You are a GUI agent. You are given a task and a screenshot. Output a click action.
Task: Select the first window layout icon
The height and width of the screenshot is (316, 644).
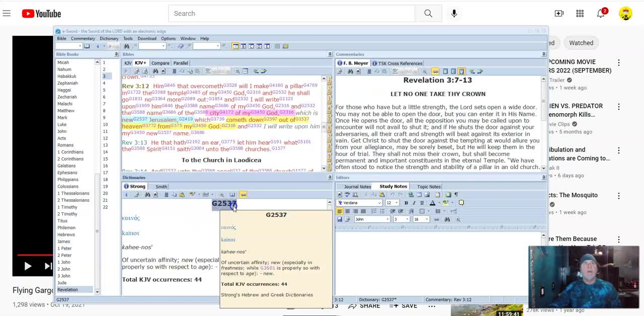pyautogui.click(x=235, y=46)
